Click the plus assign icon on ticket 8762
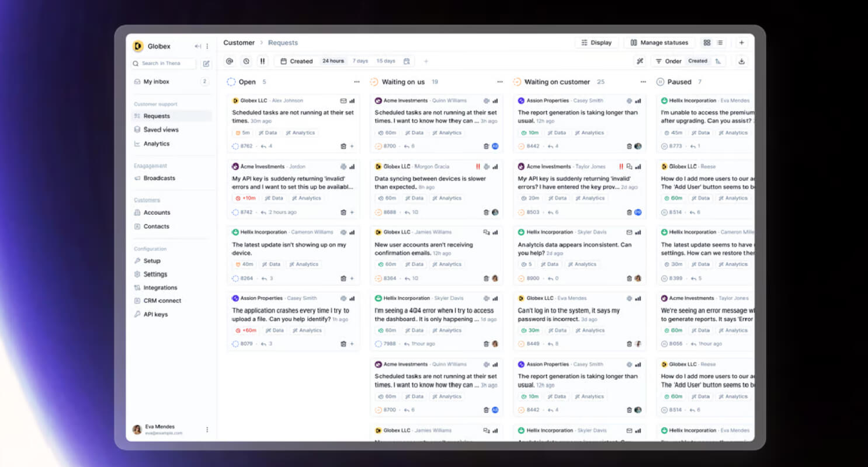 click(352, 147)
